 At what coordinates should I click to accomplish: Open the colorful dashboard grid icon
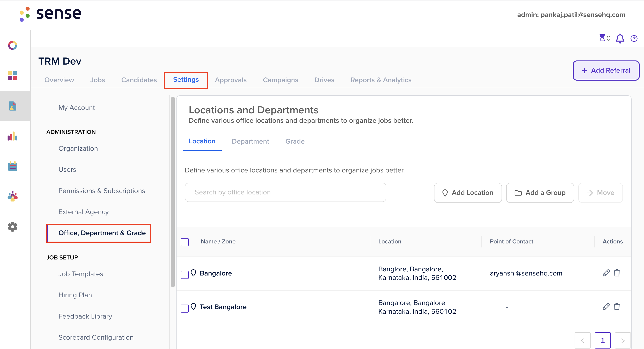13,76
